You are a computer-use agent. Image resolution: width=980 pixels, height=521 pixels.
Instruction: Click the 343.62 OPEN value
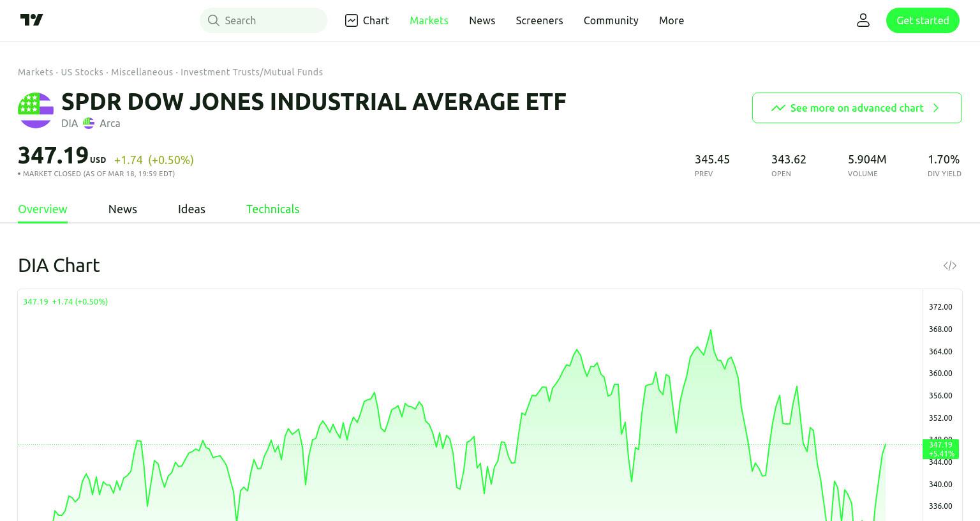pyautogui.click(x=789, y=160)
